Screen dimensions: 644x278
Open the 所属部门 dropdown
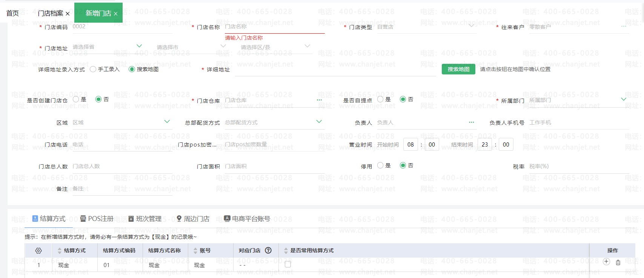tap(624, 99)
